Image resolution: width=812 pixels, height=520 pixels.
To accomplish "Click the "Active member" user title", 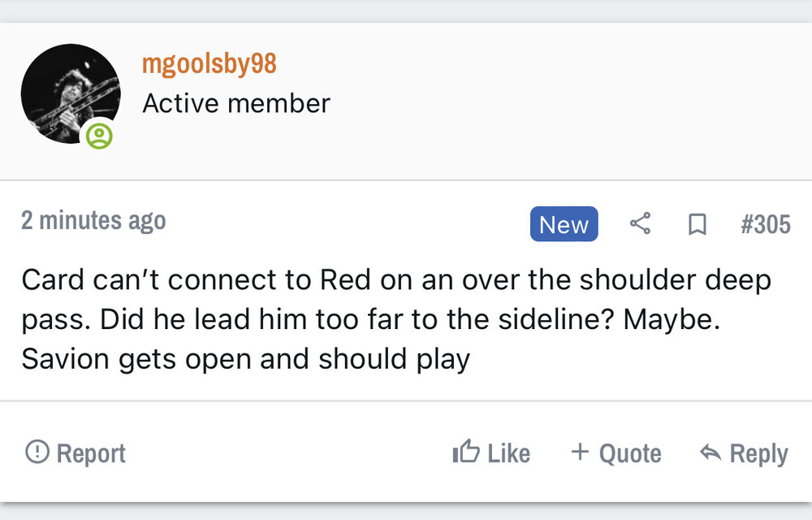I will tap(236, 103).
